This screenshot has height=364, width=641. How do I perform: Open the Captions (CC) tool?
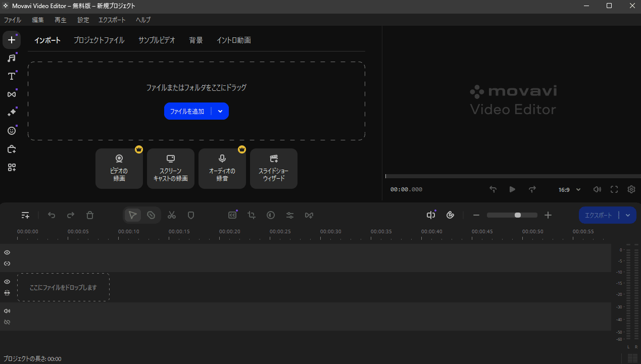232,215
